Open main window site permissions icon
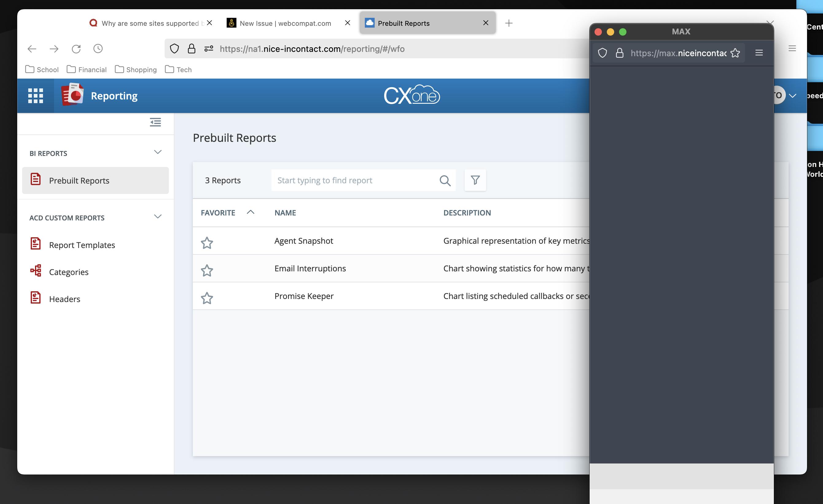The height and width of the screenshot is (504, 823). 209,49
